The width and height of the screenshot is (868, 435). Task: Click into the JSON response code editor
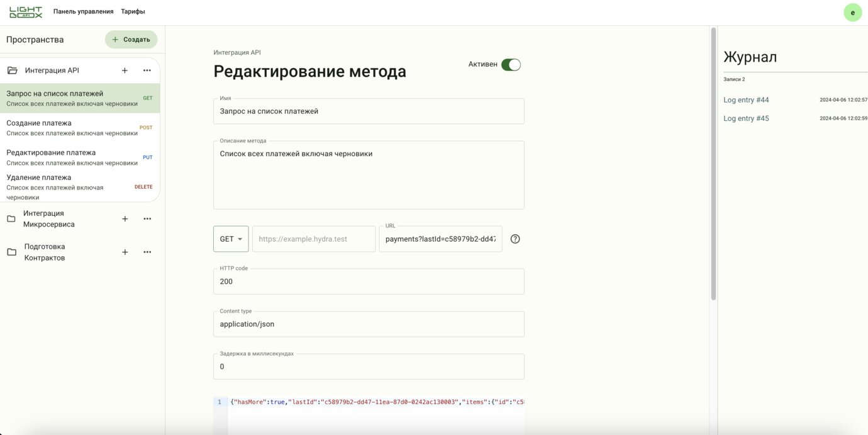376,415
